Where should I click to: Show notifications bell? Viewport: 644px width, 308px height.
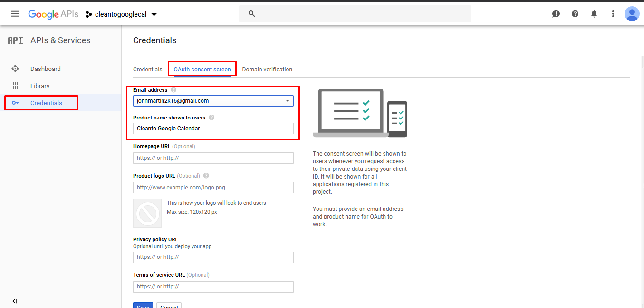(x=594, y=14)
